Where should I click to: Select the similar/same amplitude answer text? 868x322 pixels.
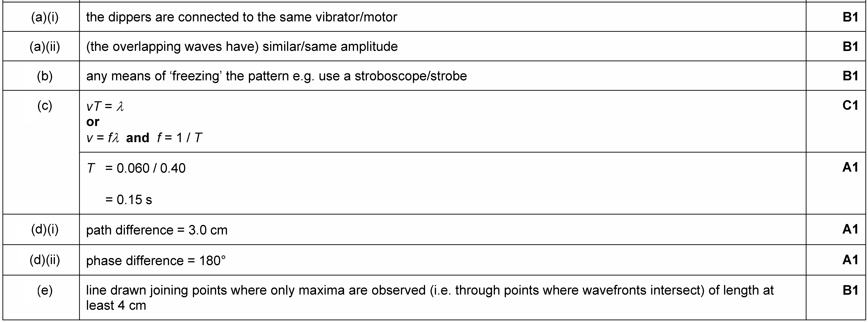[242, 46]
